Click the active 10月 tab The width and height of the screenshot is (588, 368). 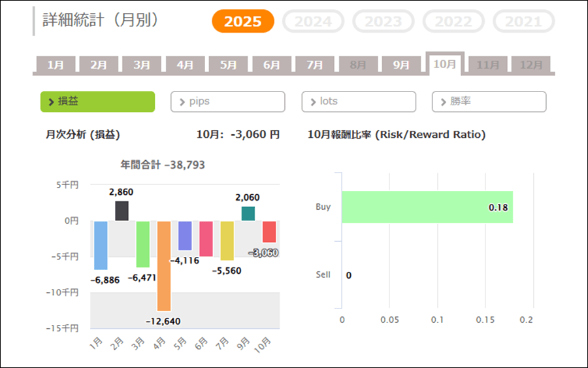[444, 64]
